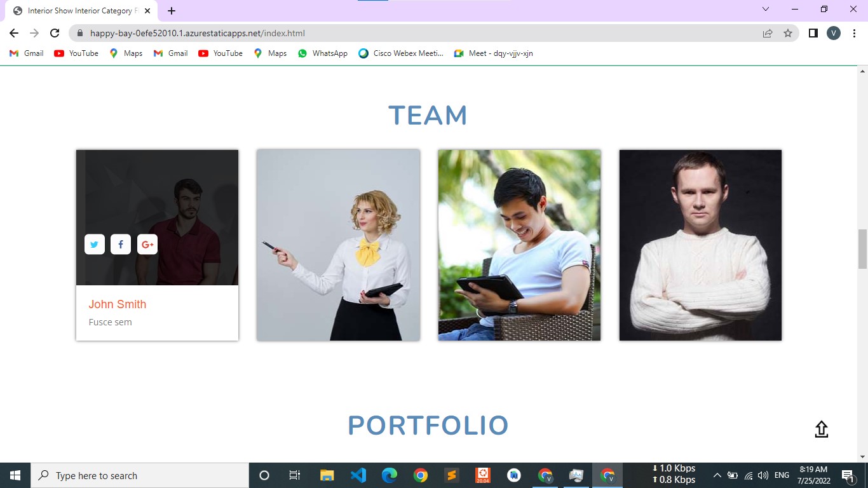Click the PORTFOLIO heading link

[428, 426]
